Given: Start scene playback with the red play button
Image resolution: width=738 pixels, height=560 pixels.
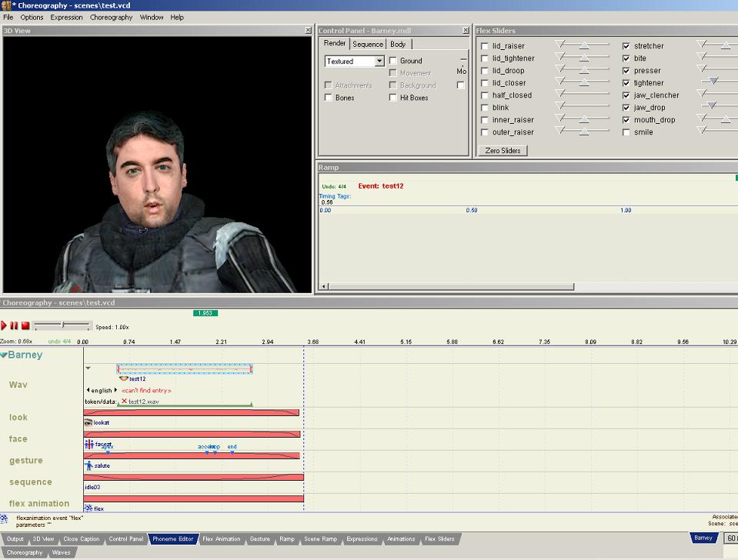Looking at the screenshot, I should 4,325.
